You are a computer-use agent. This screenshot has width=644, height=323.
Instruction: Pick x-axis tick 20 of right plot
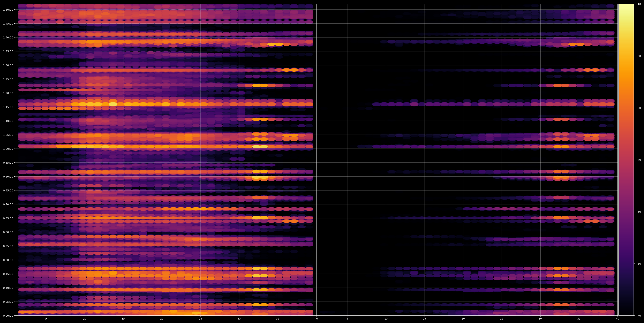tap(463, 319)
